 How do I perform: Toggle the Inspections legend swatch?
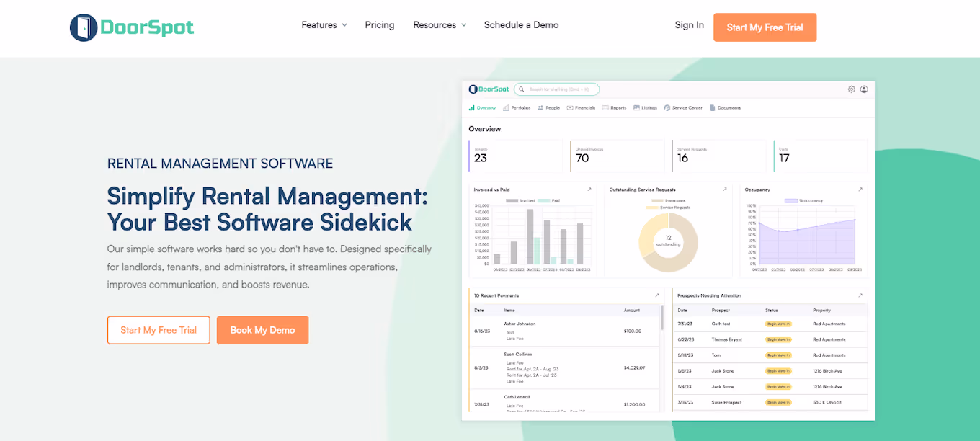(657, 201)
